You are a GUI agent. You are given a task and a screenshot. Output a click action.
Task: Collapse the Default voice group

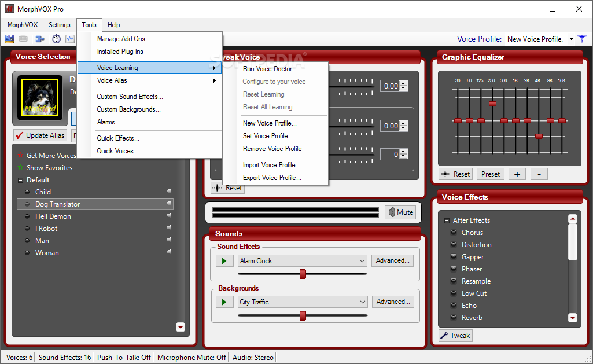point(20,180)
